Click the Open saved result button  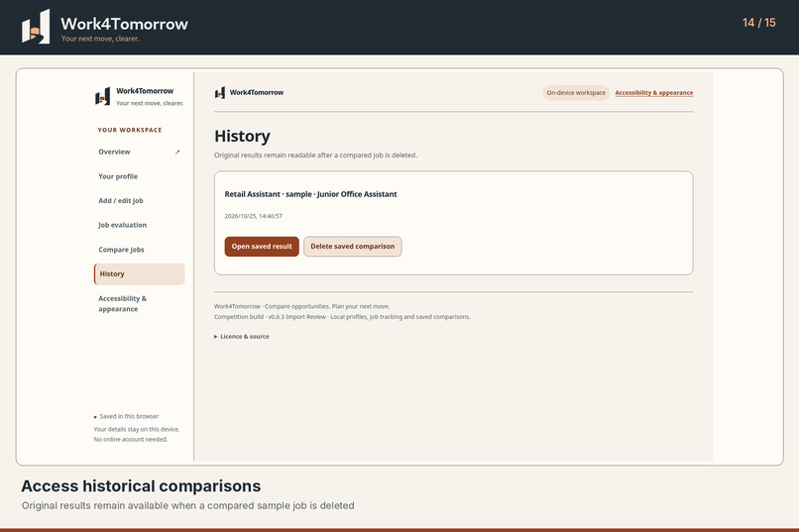(262, 247)
